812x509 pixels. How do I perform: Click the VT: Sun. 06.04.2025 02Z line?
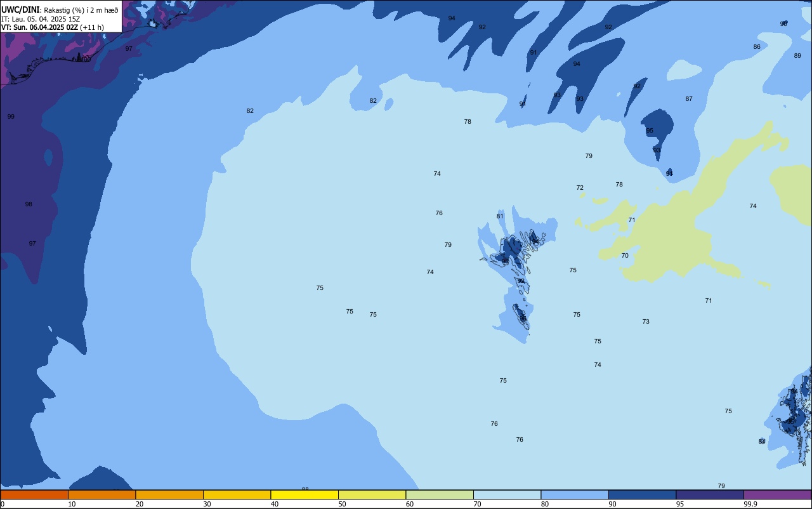click(x=53, y=27)
